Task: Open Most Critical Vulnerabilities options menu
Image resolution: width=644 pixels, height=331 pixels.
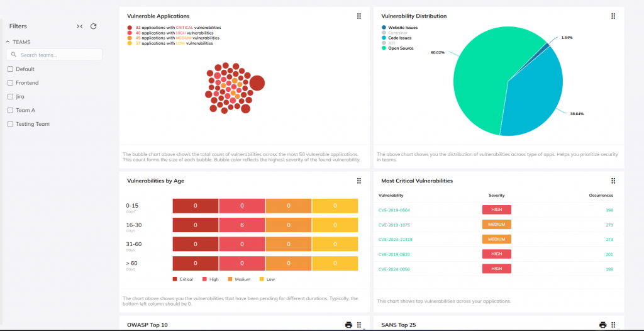Action: (613, 181)
